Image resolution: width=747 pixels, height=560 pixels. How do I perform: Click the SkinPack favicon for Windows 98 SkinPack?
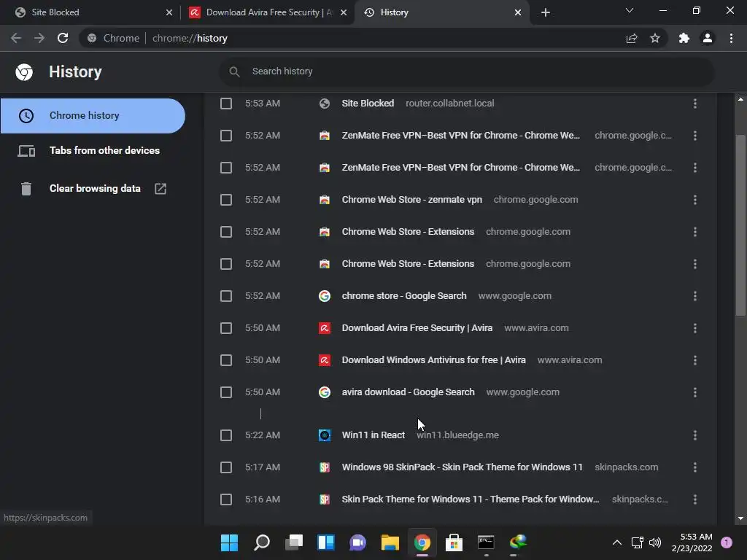[x=325, y=467]
